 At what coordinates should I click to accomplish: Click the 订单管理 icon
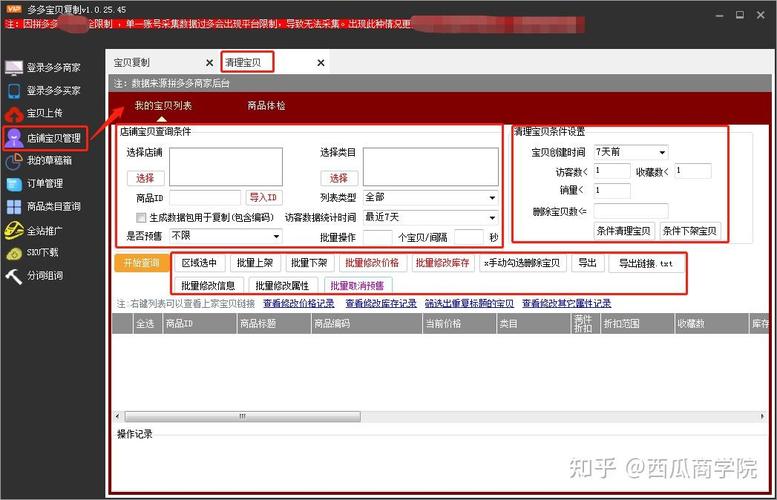(x=14, y=184)
